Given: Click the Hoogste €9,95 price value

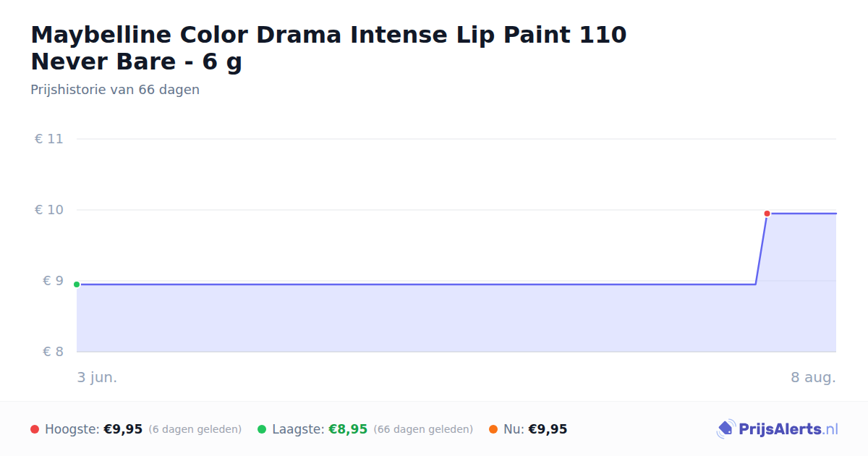Looking at the screenshot, I should click(x=123, y=429).
